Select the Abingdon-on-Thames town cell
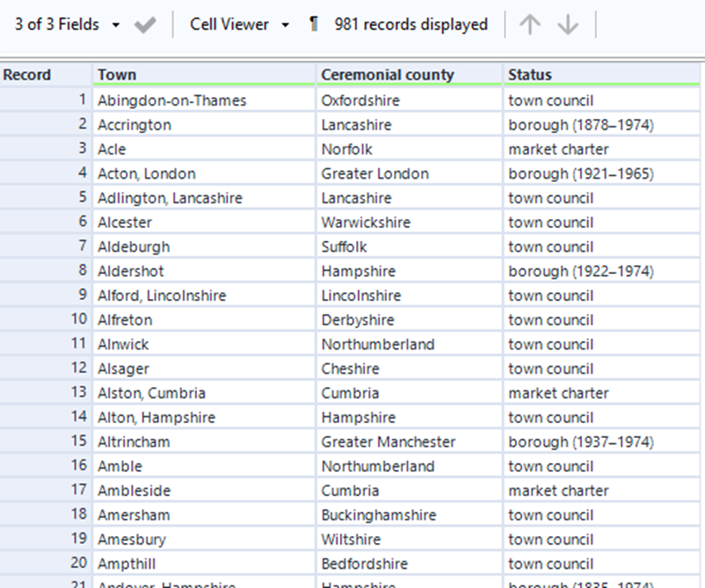Image resolution: width=705 pixels, height=588 pixels. [x=172, y=101]
